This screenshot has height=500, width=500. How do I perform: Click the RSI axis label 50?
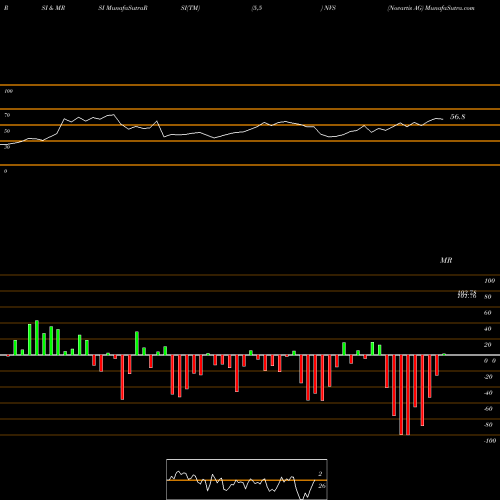pos(7,131)
